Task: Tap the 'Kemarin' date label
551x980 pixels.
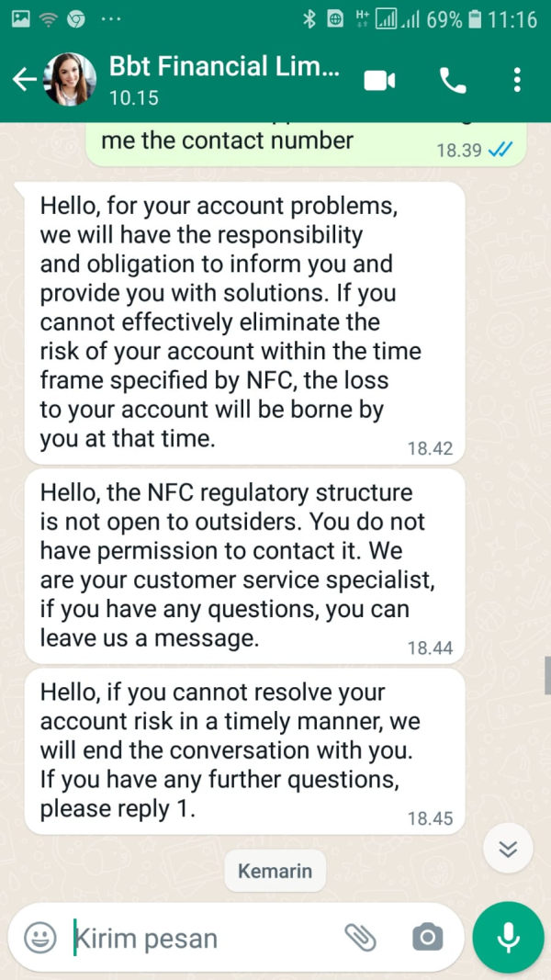Action: [x=275, y=871]
